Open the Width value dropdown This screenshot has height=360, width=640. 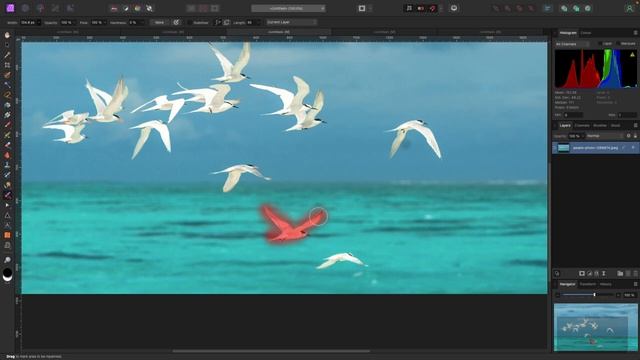[x=39, y=22]
